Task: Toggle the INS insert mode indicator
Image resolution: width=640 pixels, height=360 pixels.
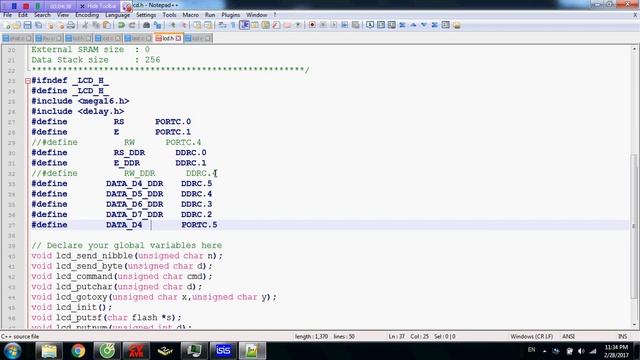Action: [622, 336]
